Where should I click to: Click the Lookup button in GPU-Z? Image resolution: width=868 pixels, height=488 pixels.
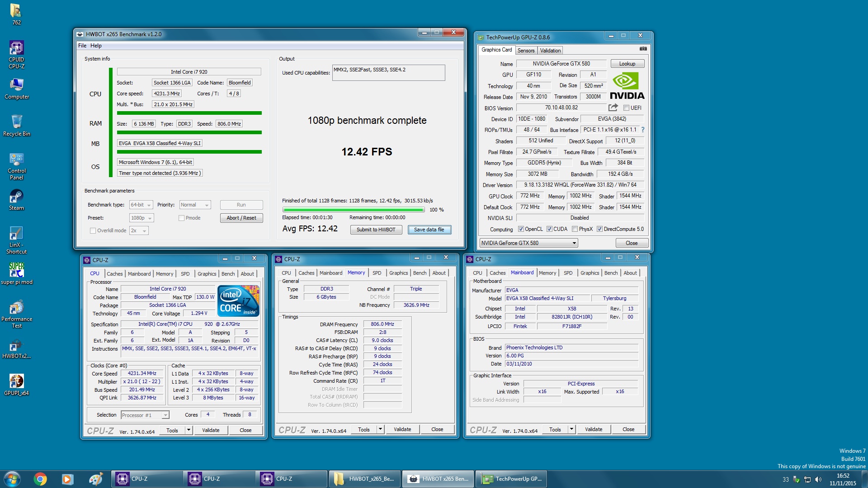(x=627, y=64)
